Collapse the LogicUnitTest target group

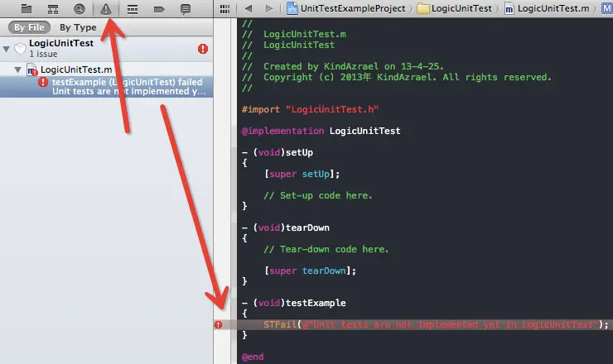pos(7,49)
